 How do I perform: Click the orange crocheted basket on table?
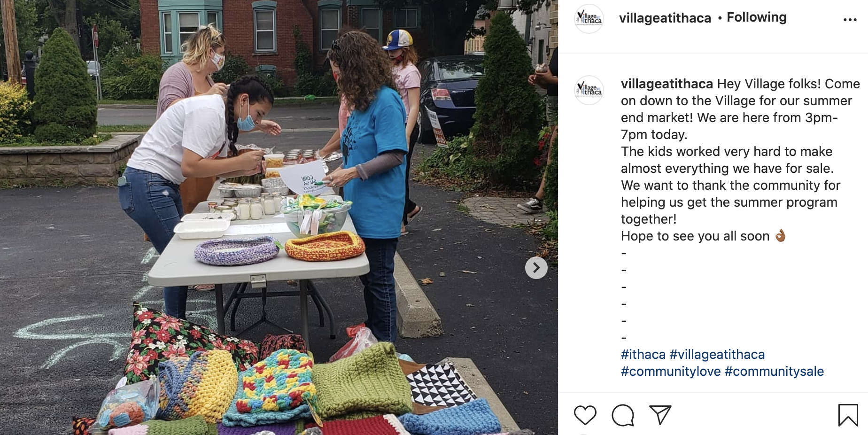pyautogui.click(x=325, y=246)
